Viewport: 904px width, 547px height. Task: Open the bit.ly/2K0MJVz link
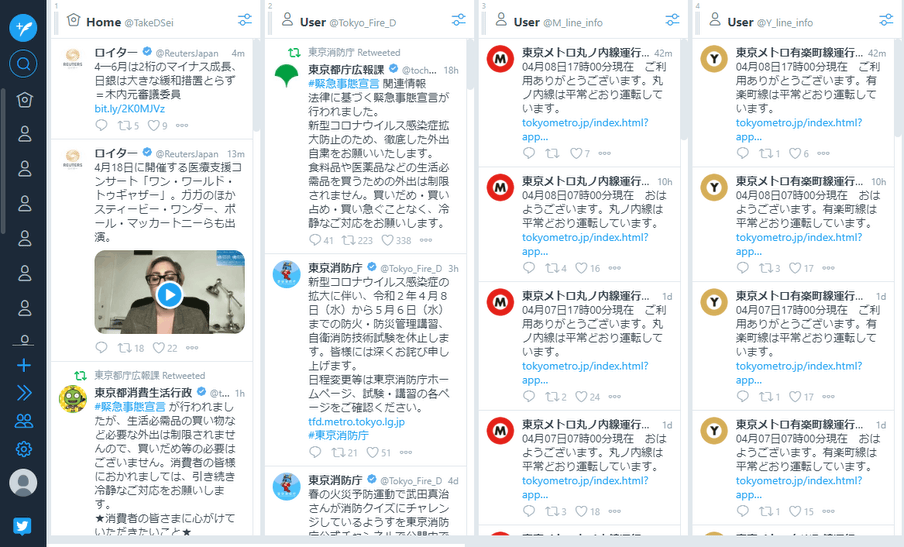coord(130,108)
